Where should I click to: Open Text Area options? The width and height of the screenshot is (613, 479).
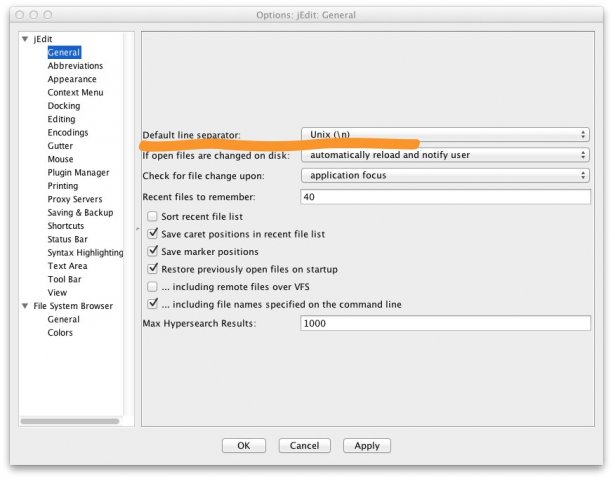pyautogui.click(x=67, y=266)
